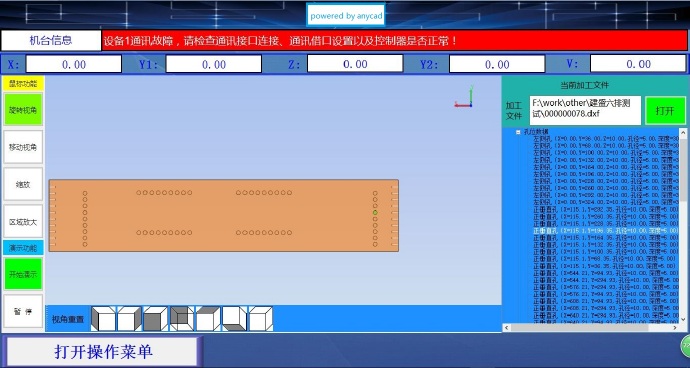Select the back-face wireframe cube icon
Image resolution: width=690 pixels, height=368 pixels.
(182, 319)
